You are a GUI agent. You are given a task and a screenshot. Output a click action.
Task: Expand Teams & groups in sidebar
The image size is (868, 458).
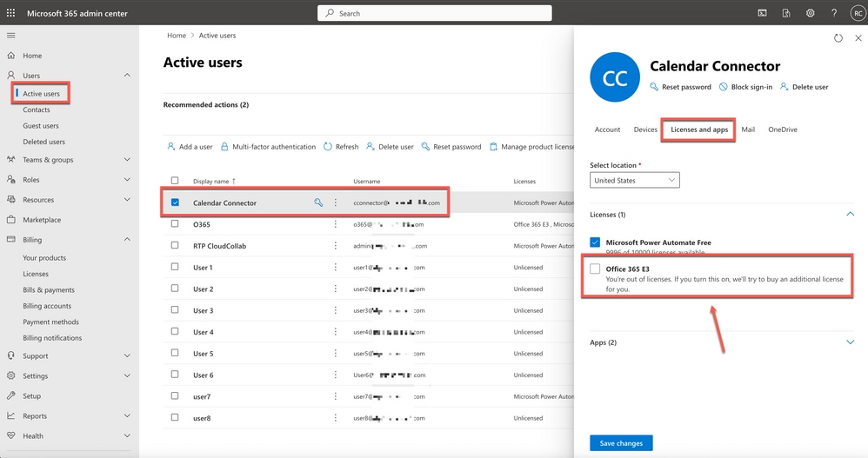point(127,159)
